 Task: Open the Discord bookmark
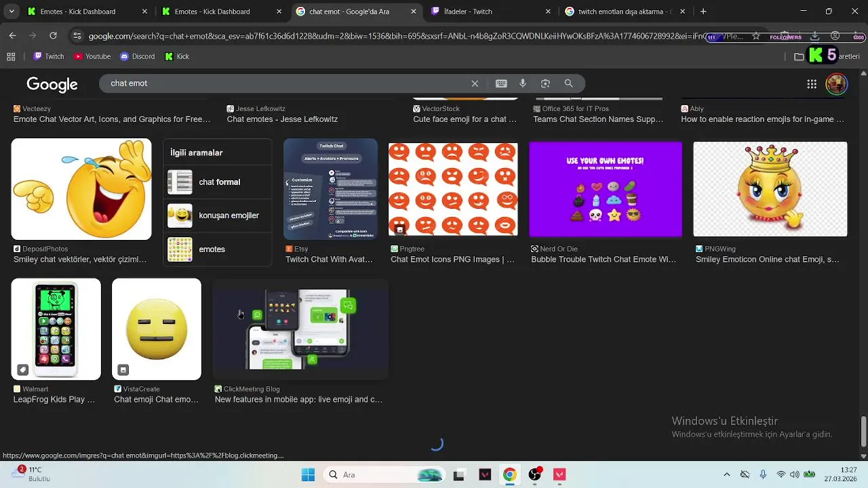[138, 57]
